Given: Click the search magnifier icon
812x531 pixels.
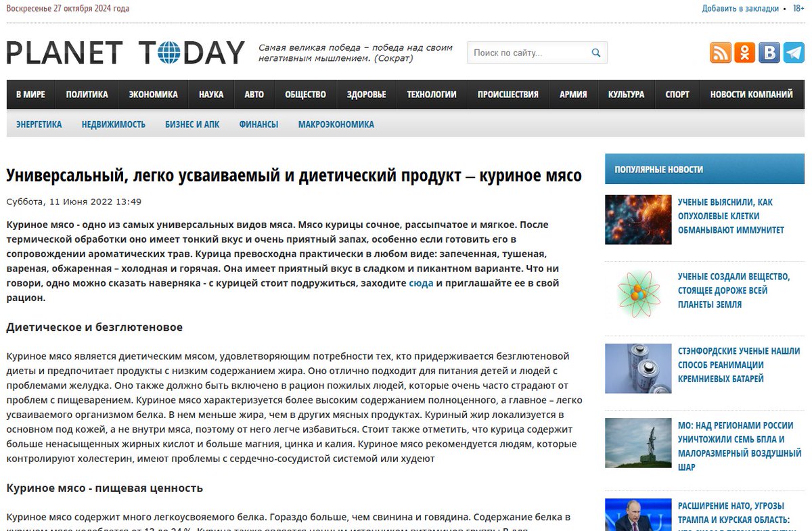Looking at the screenshot, I should (x=596, y=53).
